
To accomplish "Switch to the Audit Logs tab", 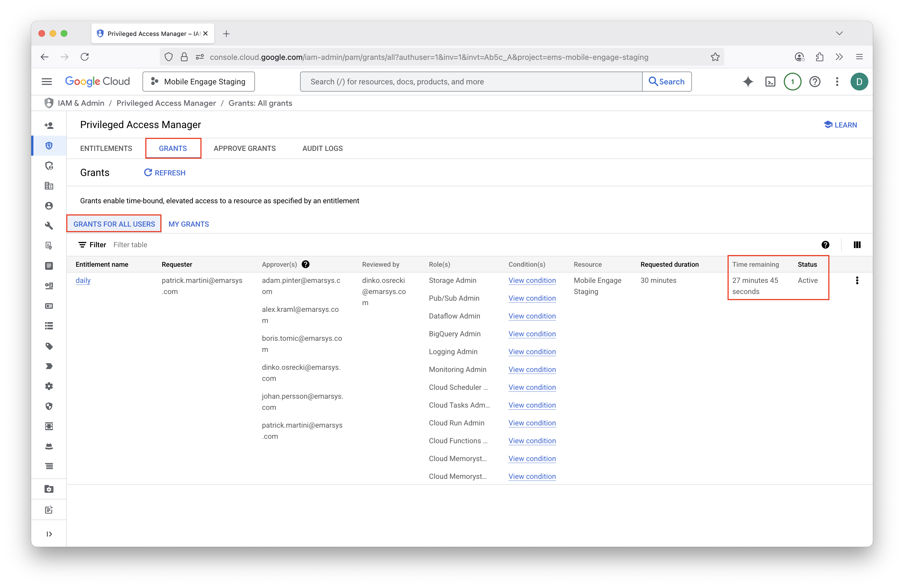I will pyautogui.click(x=322, y=148).
